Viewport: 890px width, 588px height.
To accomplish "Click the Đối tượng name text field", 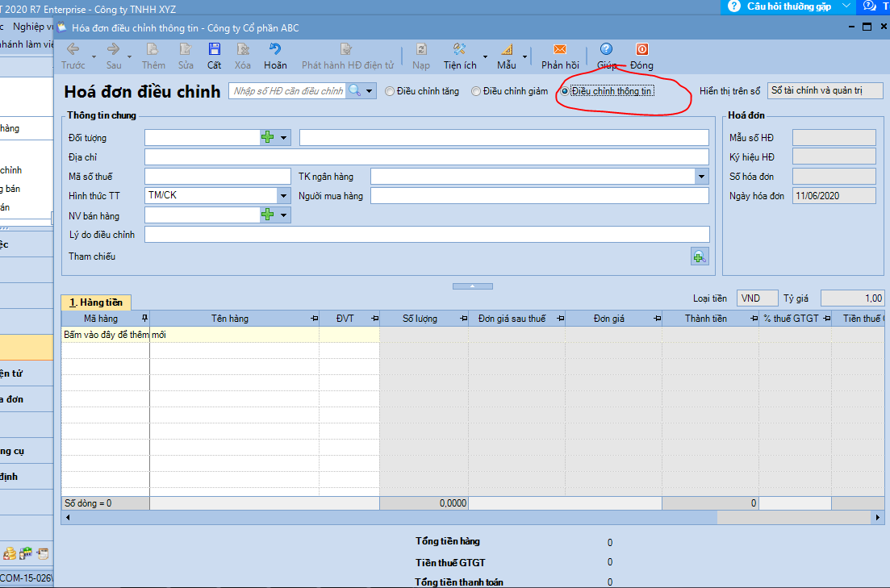I will 504,137.
